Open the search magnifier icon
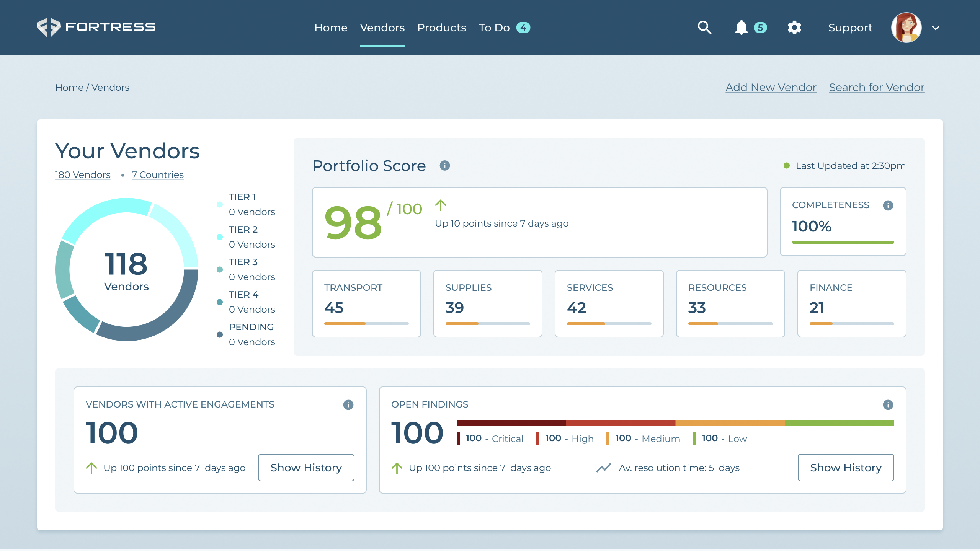Image resolution: width=980 pixels, height=551 pixels. (704, 28)
